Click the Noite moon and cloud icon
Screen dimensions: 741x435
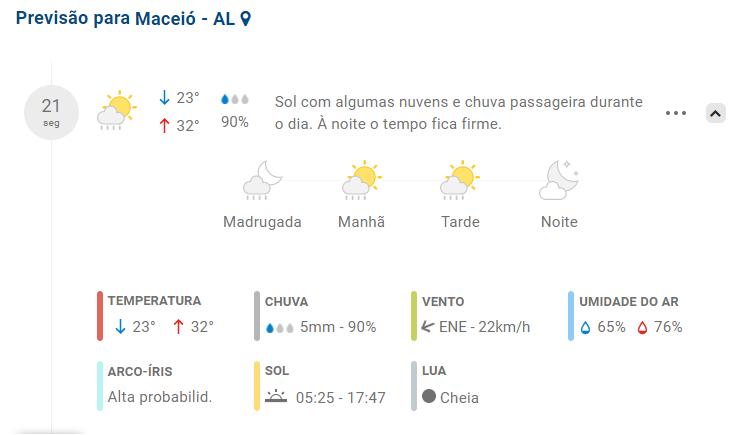pyautogui.click(x=559, y=181)
